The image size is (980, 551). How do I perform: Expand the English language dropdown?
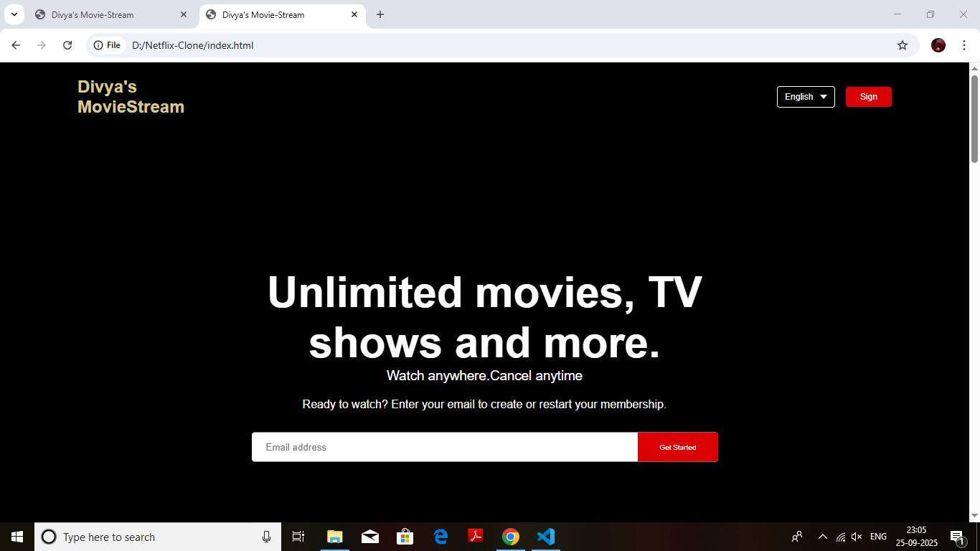805,97
